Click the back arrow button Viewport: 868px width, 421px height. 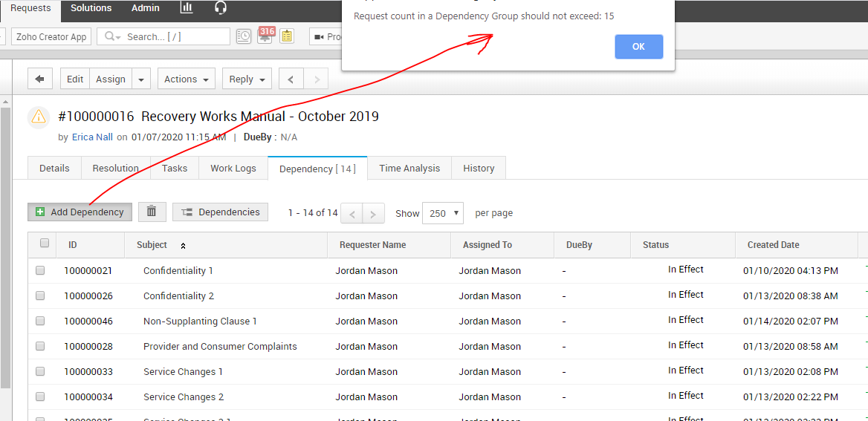pyautogui.click(x=40, y=79)
